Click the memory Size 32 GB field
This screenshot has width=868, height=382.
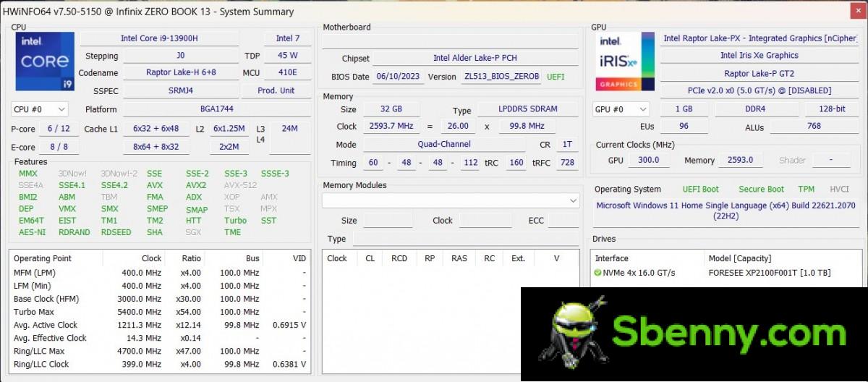391,109
